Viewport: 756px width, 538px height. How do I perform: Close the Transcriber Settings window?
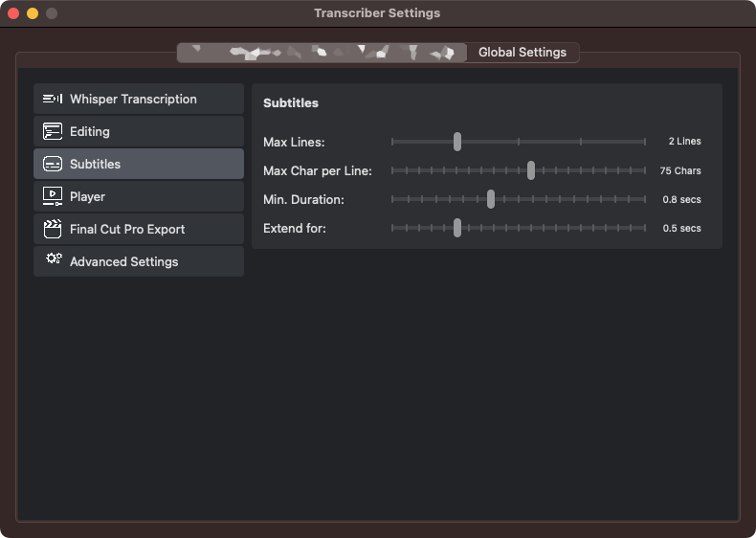(13, 13)
